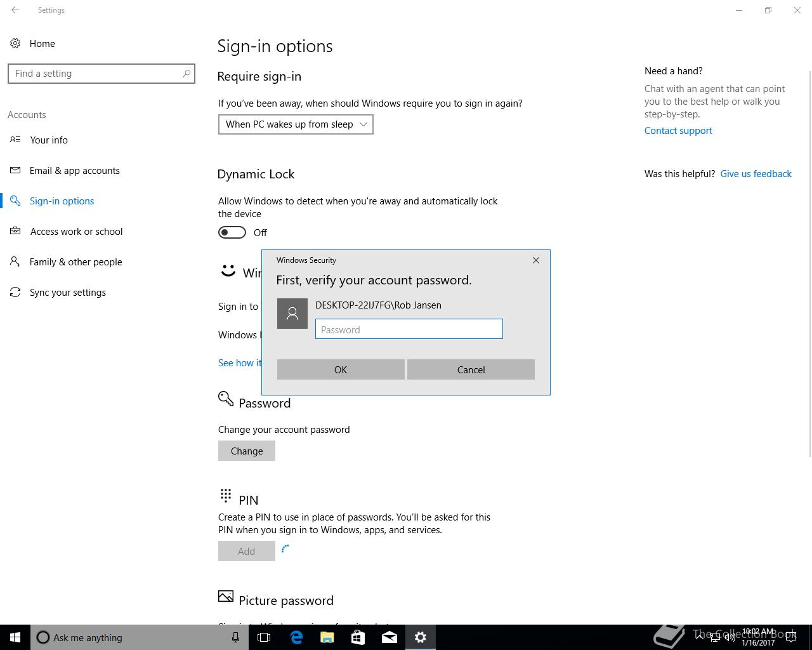Click the PIN keypad icon
The width and height of the screenshot is (812, 650).
226,495
